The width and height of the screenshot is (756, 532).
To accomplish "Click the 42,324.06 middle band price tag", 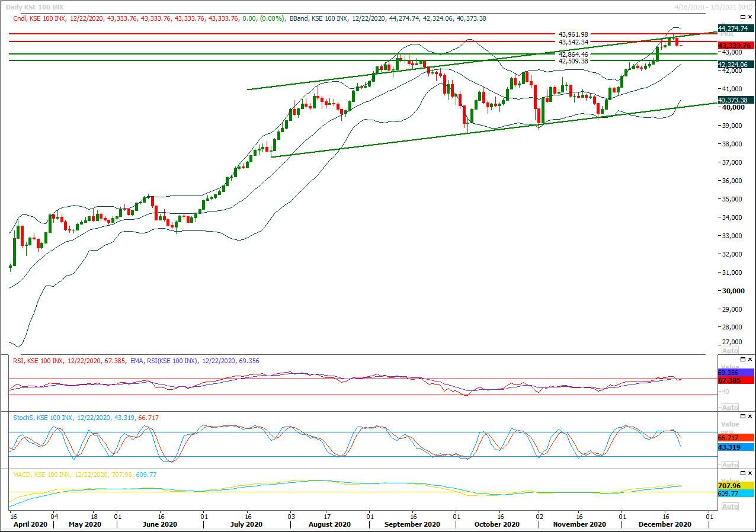I will (735, 64).
